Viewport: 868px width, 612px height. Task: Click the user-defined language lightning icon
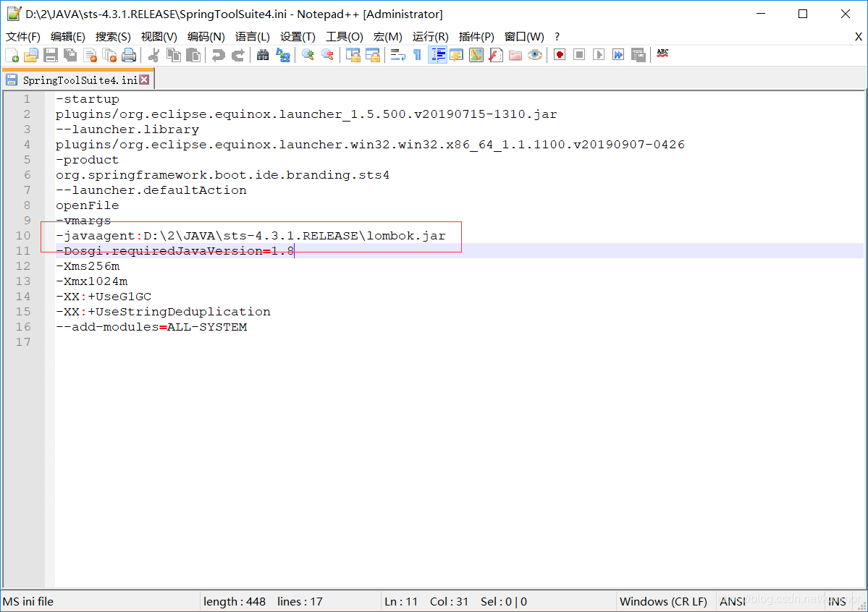[457, 55]
